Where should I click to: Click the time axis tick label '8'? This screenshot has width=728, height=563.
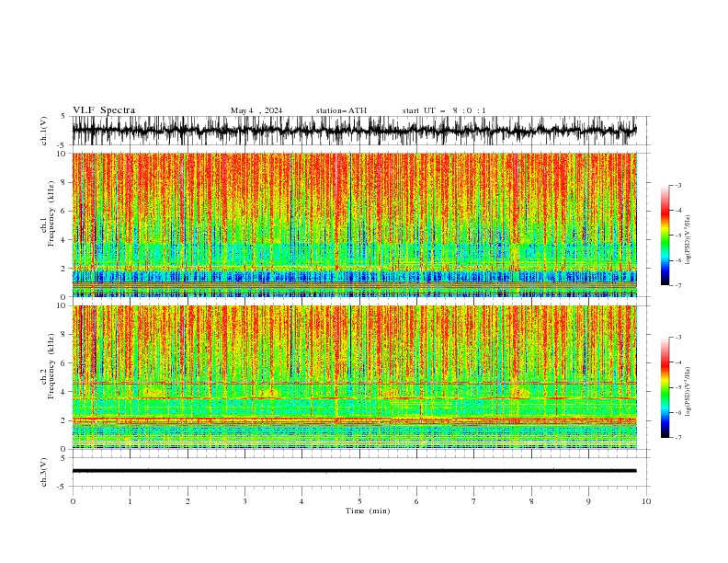531,501
